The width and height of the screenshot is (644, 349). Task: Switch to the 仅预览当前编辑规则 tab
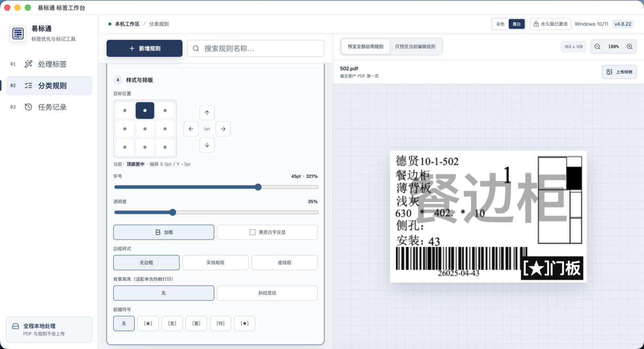(x=415, y=47)
